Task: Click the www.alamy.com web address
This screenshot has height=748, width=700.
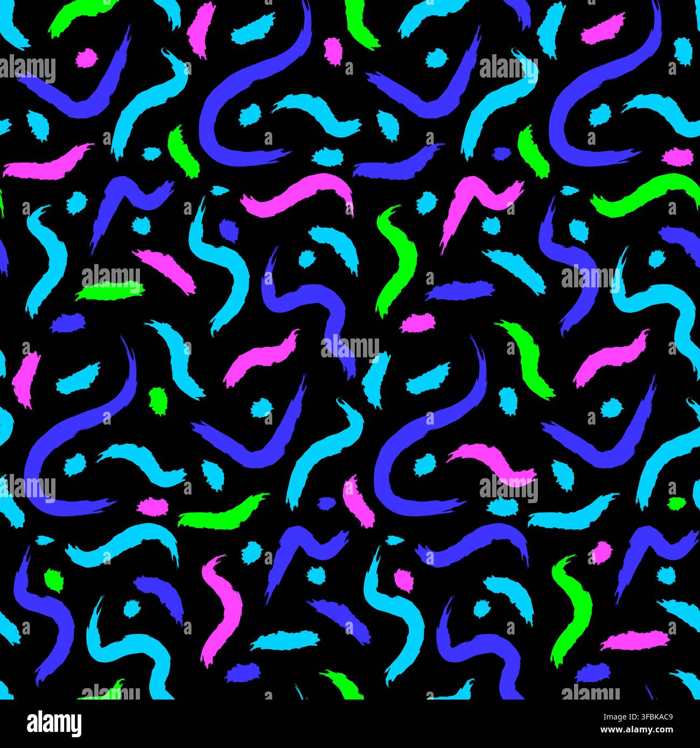Action: (x=636, y=731)
